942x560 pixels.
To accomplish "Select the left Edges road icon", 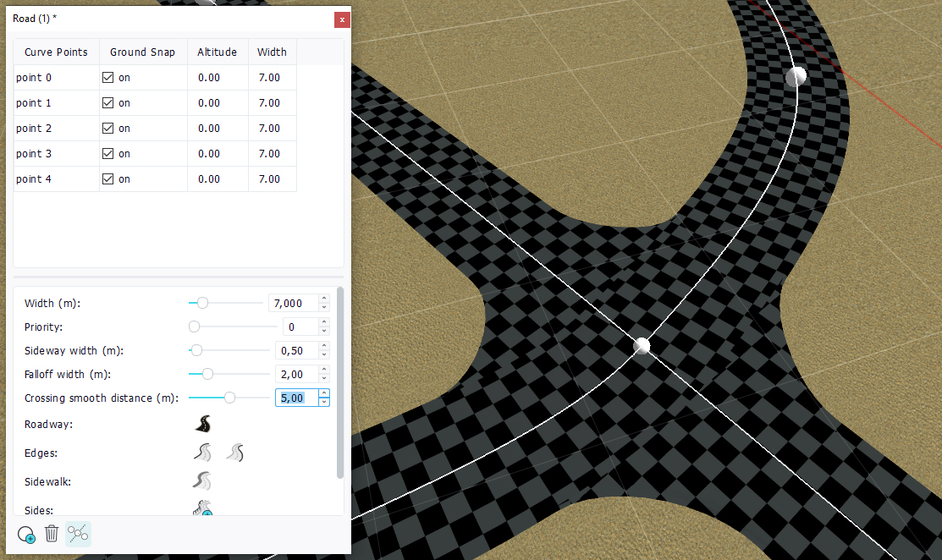I will [203, 453].
